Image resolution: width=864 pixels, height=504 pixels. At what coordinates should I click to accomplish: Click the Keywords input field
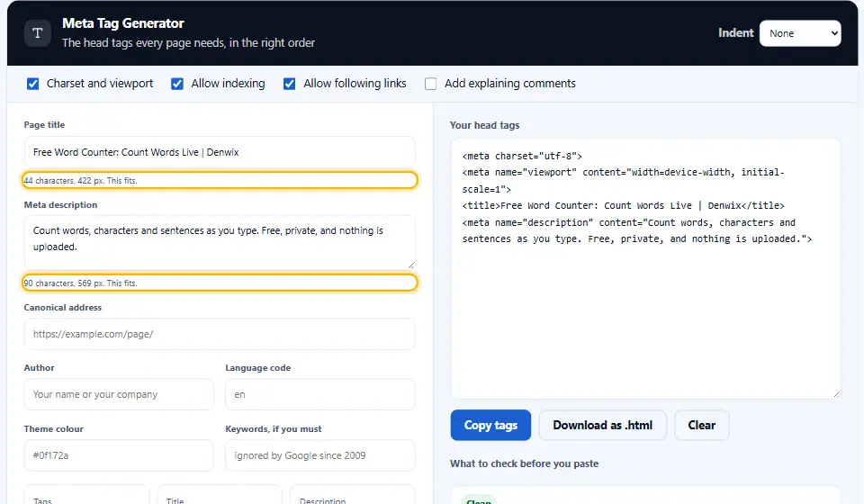[x=320, y=455]
